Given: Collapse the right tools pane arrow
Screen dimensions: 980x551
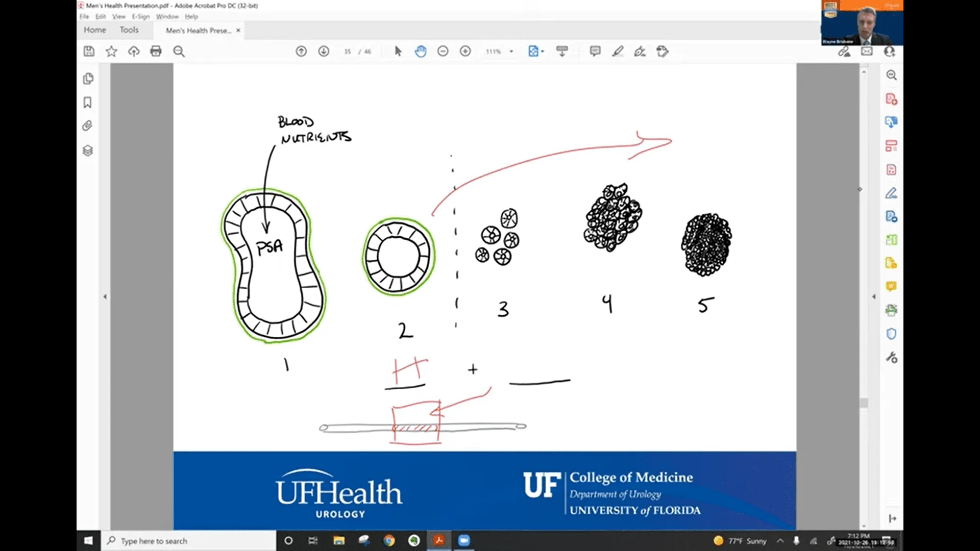Looking at the screenshot, I should pos(873,296).
